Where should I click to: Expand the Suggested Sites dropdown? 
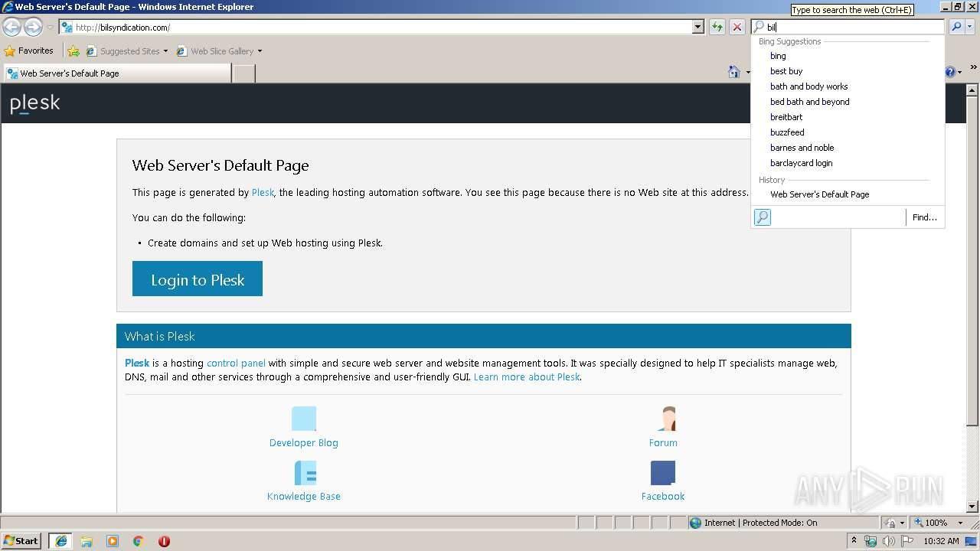(x=165, y=51)
